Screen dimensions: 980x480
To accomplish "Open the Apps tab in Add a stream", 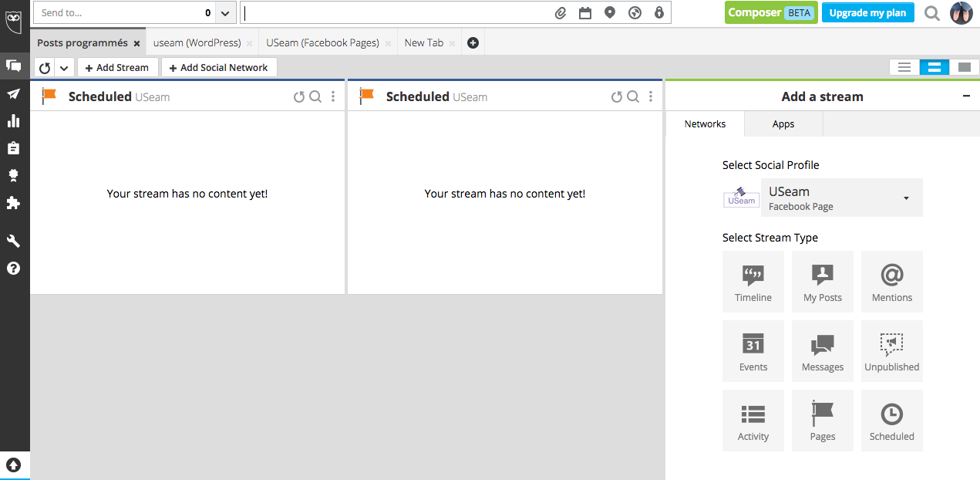I will [x=783, y=124].
